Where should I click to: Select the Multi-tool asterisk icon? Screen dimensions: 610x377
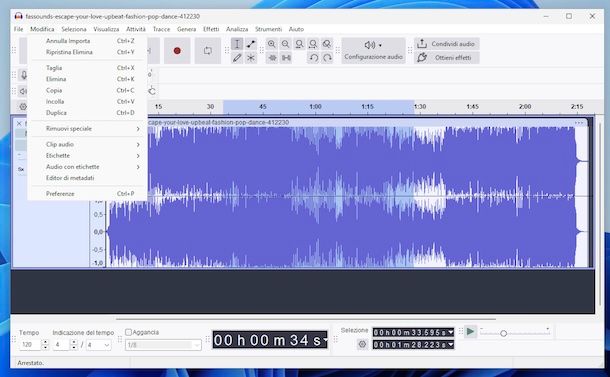click(251, 58)
